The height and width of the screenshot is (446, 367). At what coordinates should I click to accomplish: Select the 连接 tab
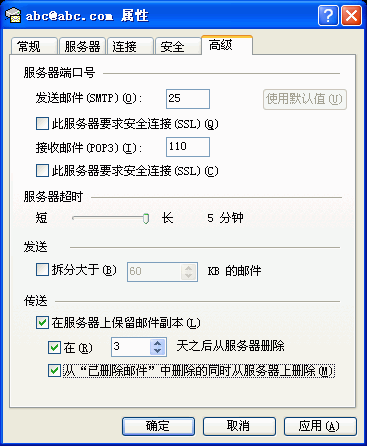click(130, 46)
